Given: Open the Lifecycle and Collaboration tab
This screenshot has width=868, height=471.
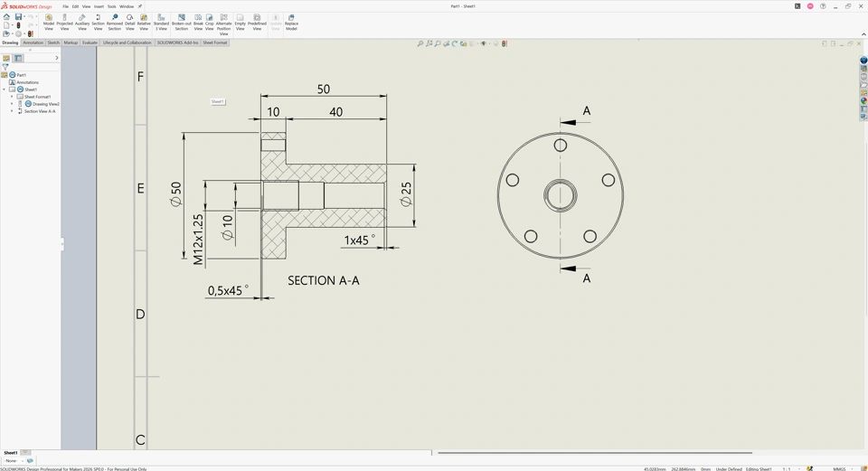Looking at the screenshot, I should [x=127, y=42].
